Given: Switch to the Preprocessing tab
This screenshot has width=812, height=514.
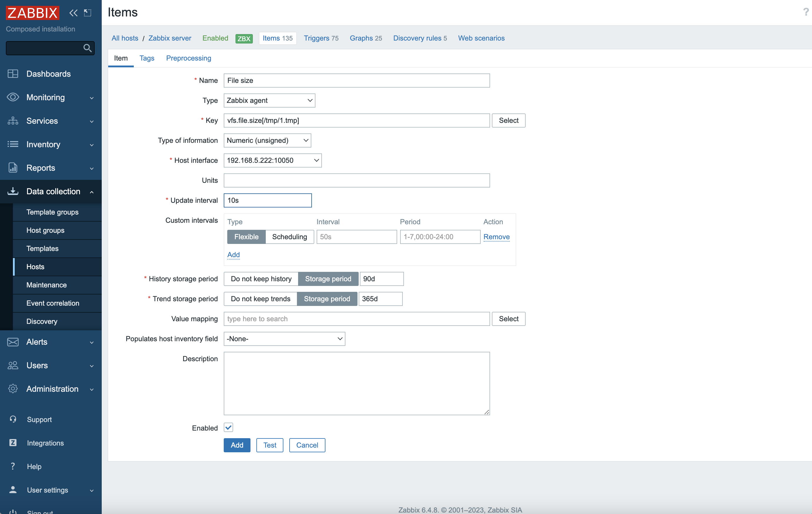Looking at the screenshot, I should 188,58.
